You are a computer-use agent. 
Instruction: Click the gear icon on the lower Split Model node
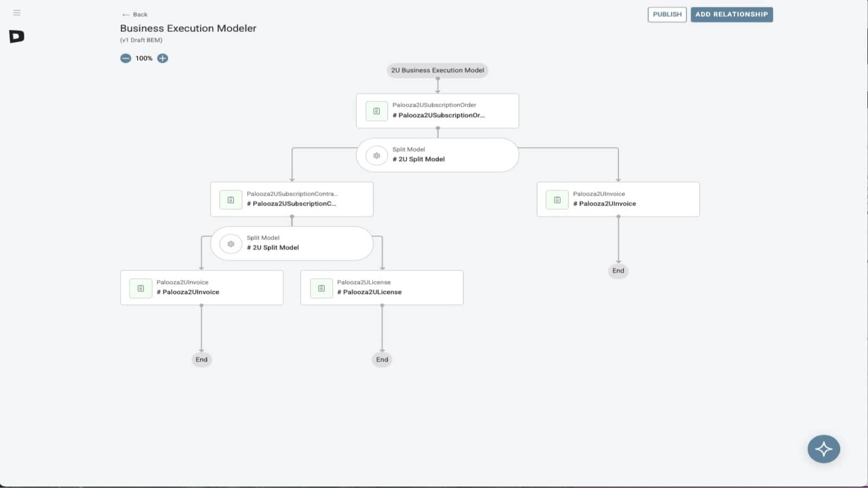point(229,243)
